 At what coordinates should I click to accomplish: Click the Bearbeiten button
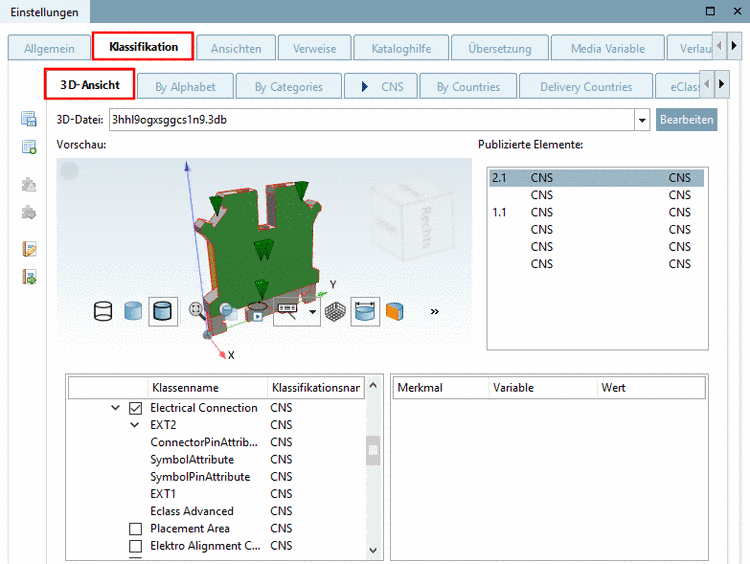pos(686,120)
